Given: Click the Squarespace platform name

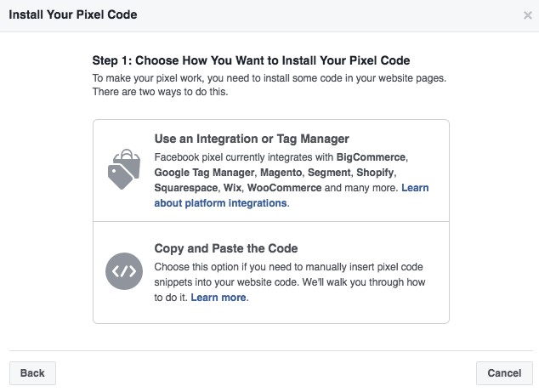Looking at the screenshot, I should (184, 187).
